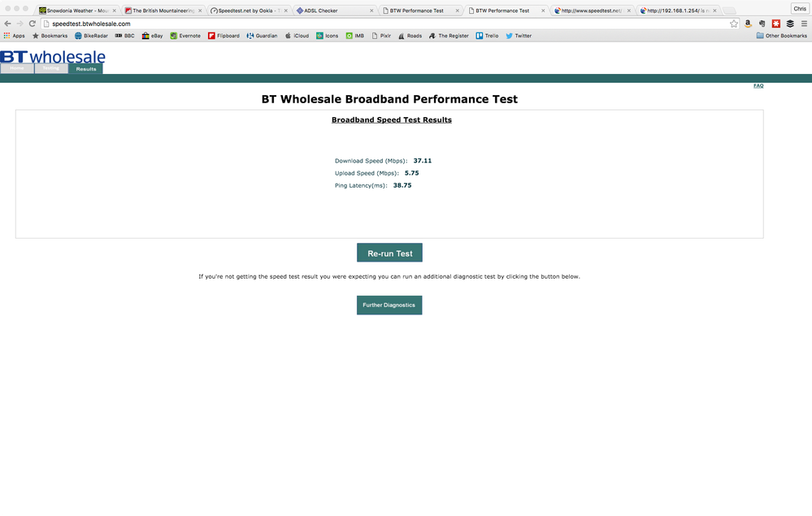
Task: Open the Roads bookmark
Action: [x=410, y=36]
